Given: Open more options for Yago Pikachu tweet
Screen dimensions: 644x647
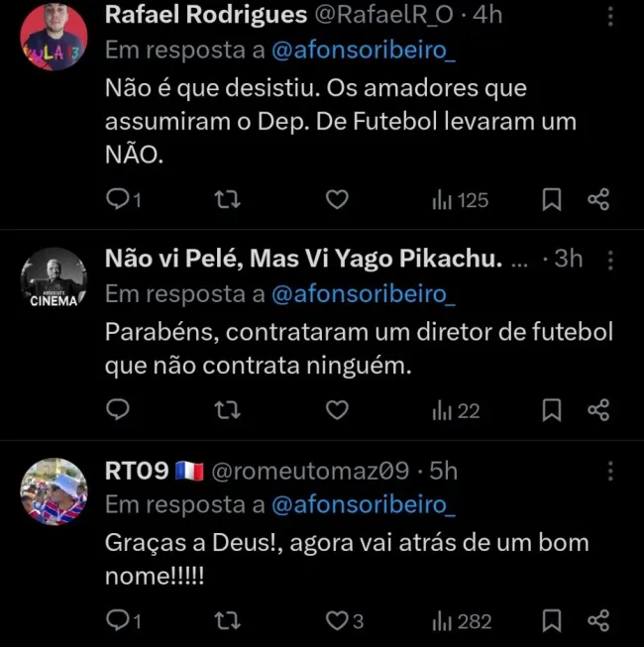Looking at the screenshot, I should click(610, 261).
